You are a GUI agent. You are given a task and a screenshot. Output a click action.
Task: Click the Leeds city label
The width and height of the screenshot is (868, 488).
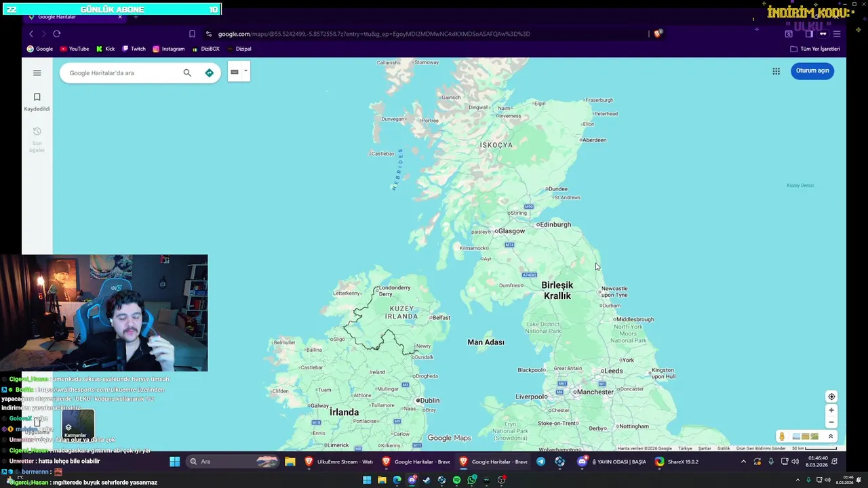[x=612, y=371]
